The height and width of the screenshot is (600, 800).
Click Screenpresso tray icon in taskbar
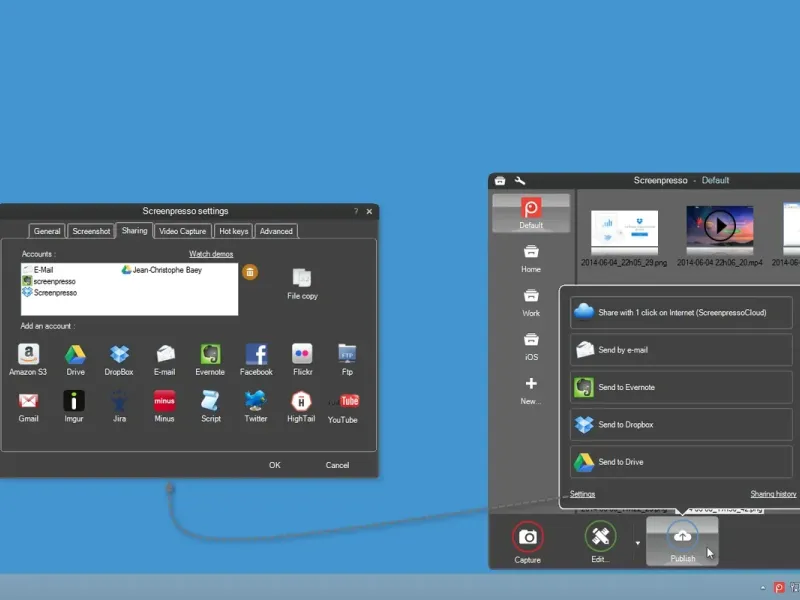click(x=779, y=588)
